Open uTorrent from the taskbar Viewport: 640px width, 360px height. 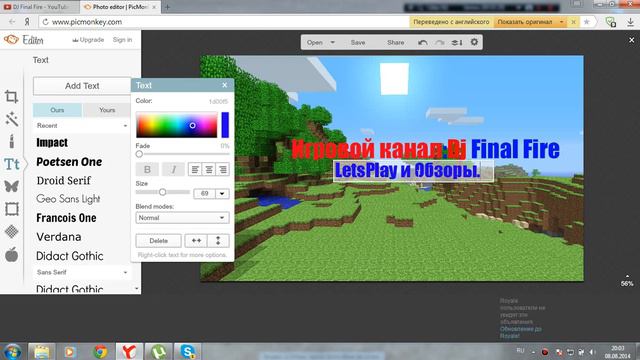click(x=158, y=351)
